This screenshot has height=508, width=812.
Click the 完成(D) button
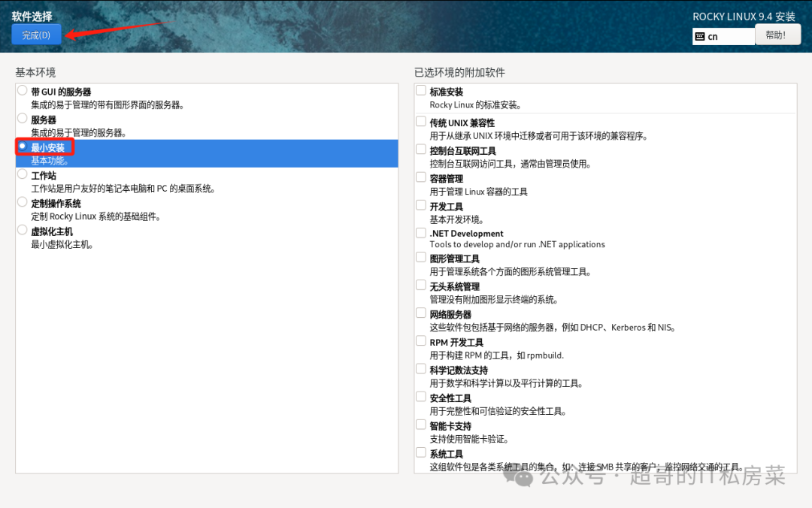tap(35, 34)
